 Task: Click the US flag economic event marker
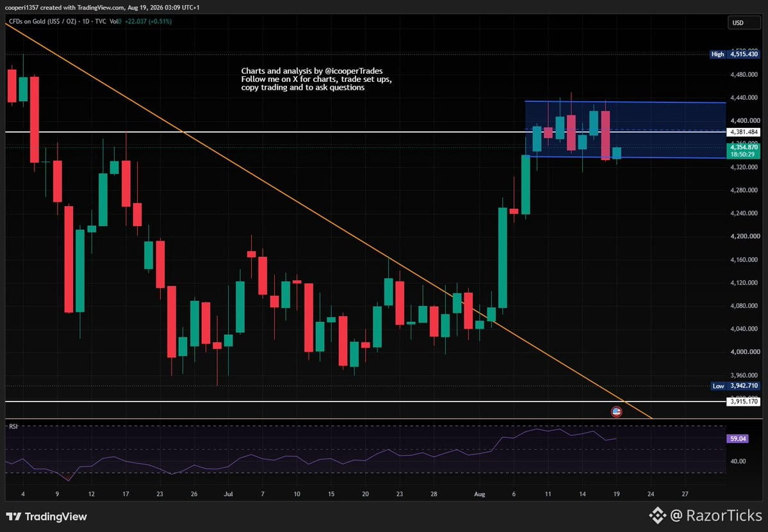coord(617,412)
